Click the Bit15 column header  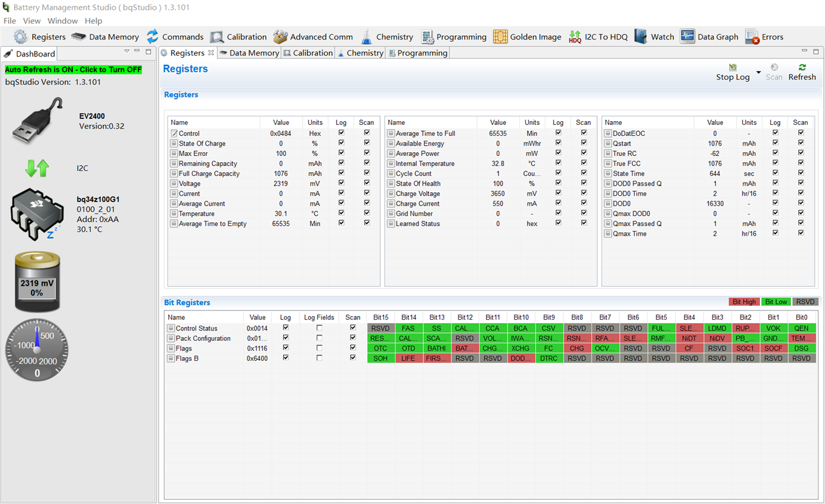[x=381, y=317]
